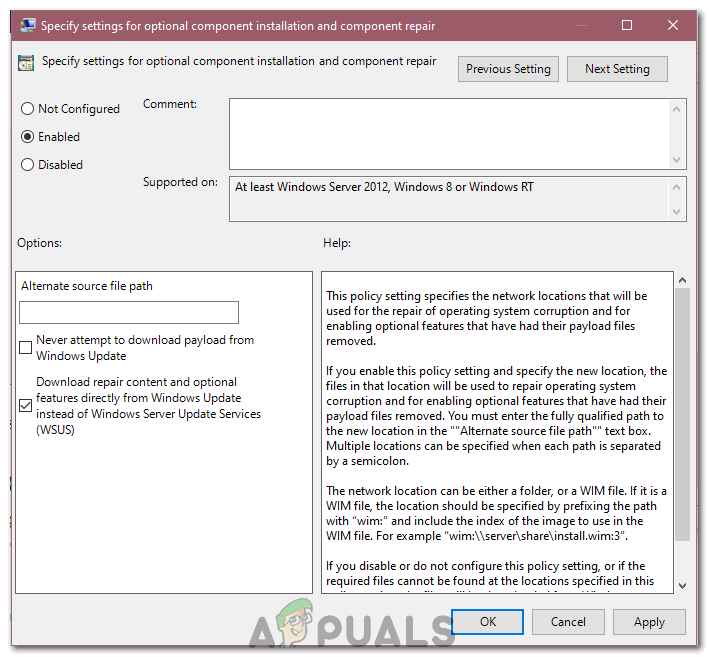Image resolution: width=709 pixels, height=657 pixels.
Task: Click the Supported on scroll up arrow
Action: click(676, 187)
